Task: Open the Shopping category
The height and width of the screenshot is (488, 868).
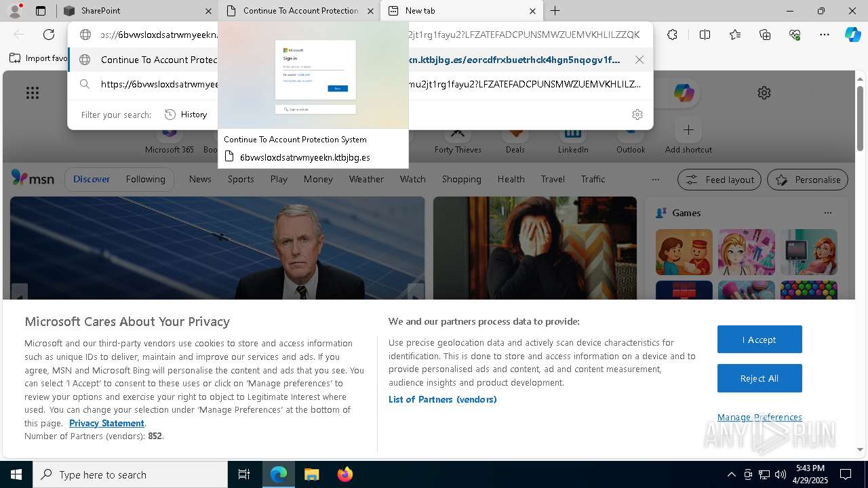Action: pyautogui.click(x=461, y=179)
